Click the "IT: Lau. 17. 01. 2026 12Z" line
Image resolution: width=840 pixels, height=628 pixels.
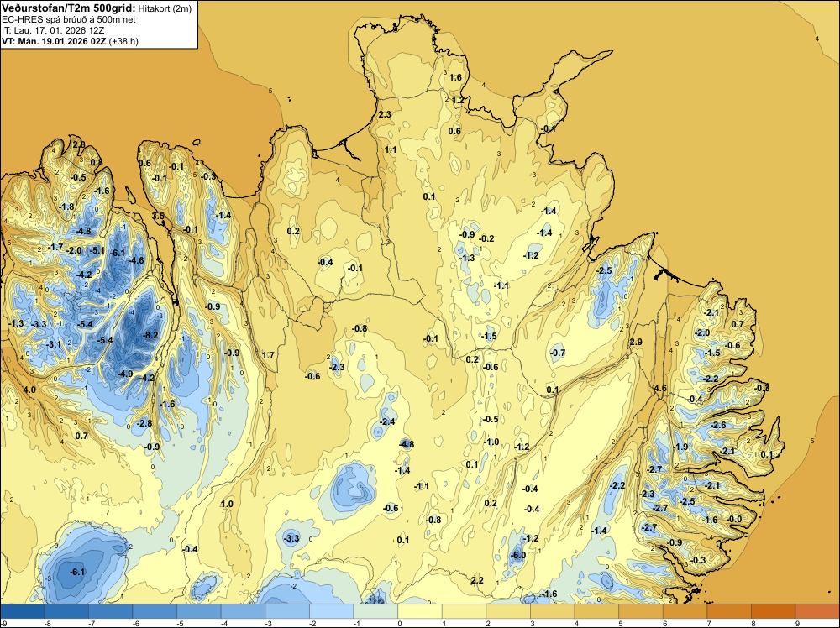click(x=53, y=30)
